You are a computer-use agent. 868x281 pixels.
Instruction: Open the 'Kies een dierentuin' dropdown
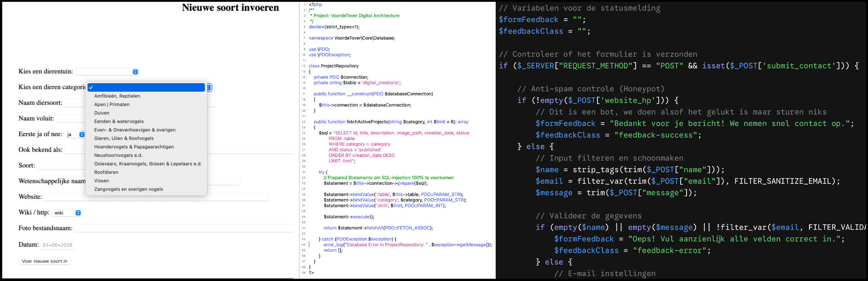[107, 71]
